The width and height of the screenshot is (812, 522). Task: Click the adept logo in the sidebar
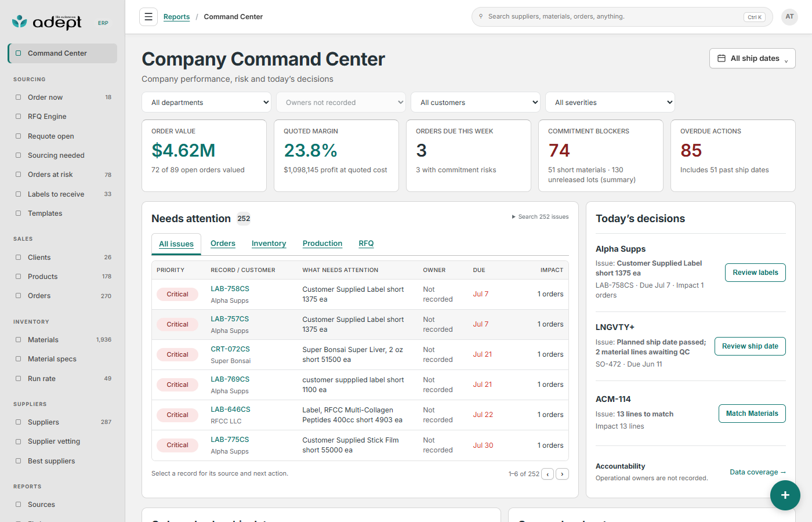47,22
